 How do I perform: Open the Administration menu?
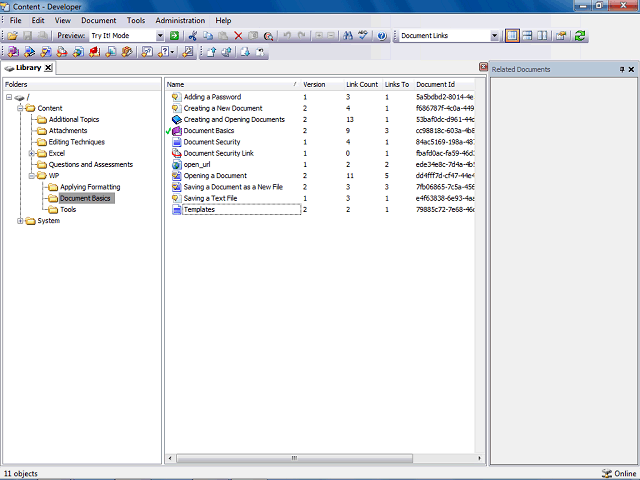click(180, 20)
